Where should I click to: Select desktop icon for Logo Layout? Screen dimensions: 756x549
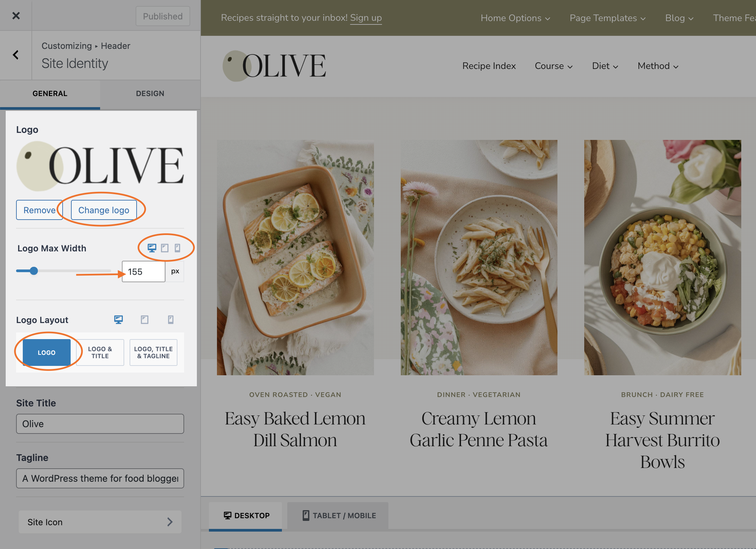pyautogui.click(x=119, y=319)
